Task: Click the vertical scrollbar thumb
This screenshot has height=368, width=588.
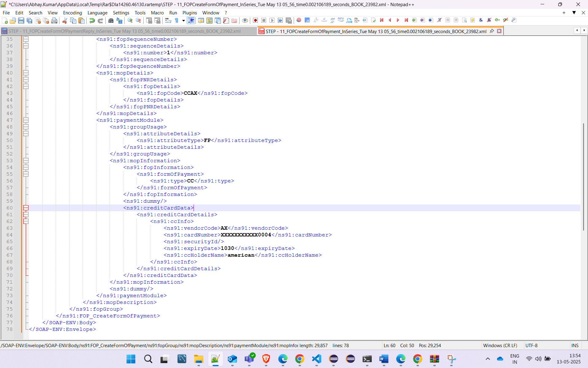Action: (584, 177)
